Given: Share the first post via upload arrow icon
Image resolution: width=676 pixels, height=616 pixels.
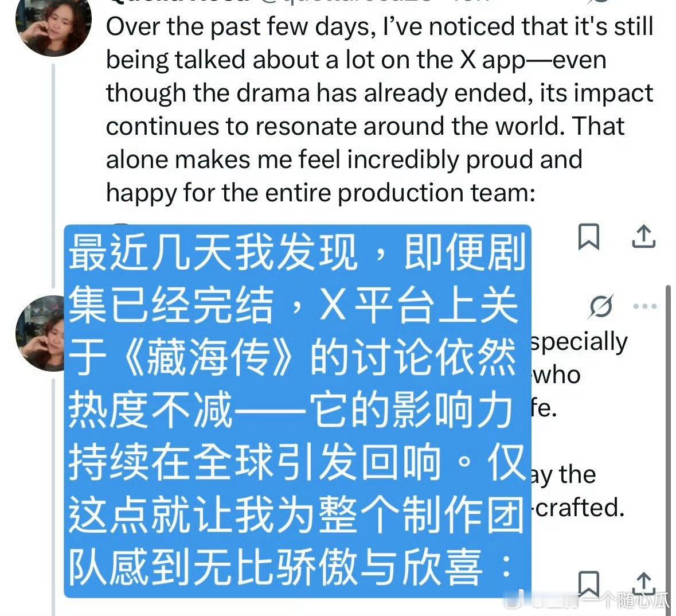Looking at the screenshot, I should (x=644, y=236).
